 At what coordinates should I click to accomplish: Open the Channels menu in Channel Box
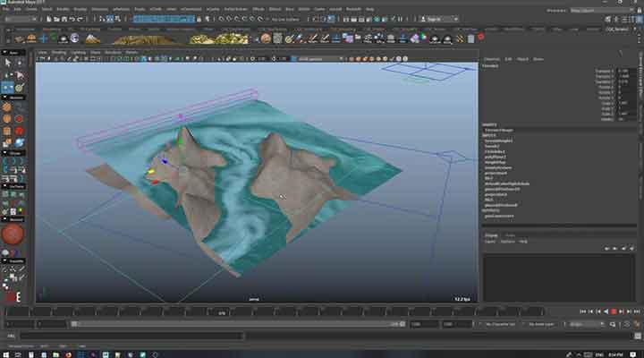click(492, 59)
